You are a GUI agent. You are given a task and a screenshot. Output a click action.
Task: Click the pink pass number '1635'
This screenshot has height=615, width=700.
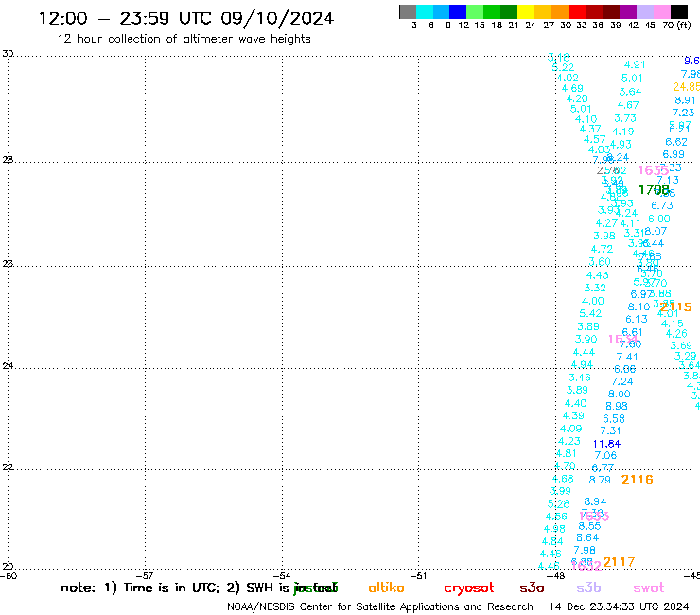(653, 170)
